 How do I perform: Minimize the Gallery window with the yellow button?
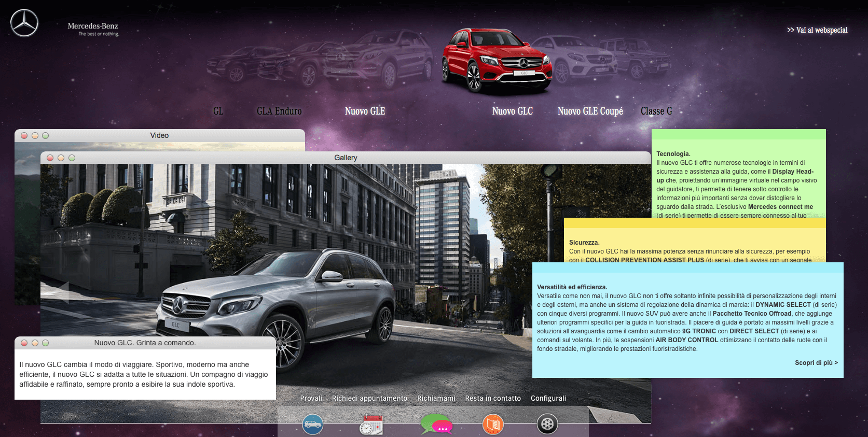[61, 158]
